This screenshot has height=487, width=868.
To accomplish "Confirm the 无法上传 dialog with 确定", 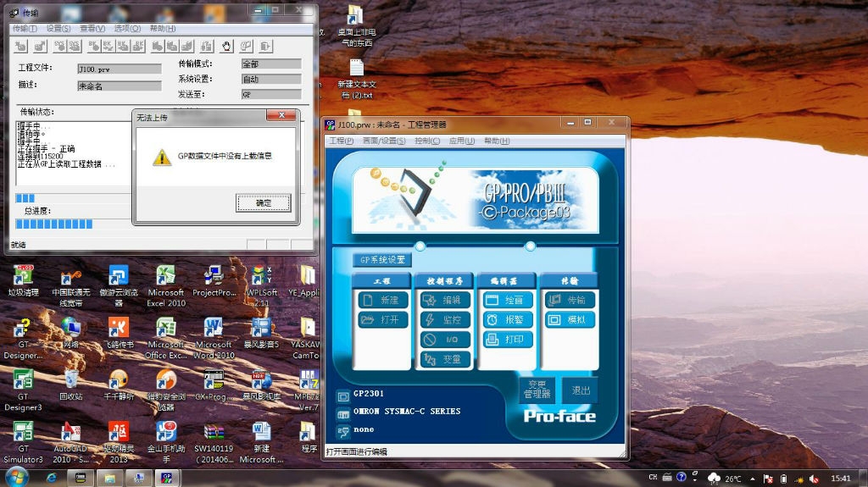I will click(x=264, y=203).
